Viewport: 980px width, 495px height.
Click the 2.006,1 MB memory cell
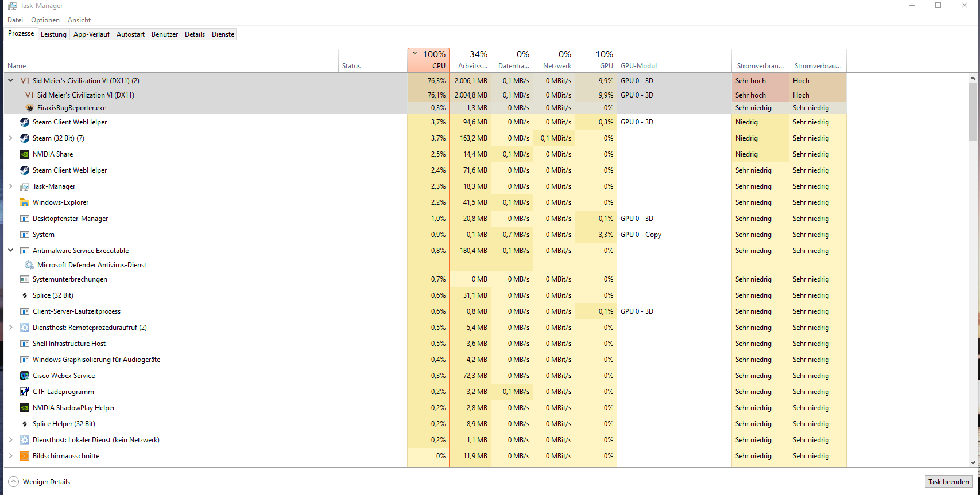(x=470, y=81)
